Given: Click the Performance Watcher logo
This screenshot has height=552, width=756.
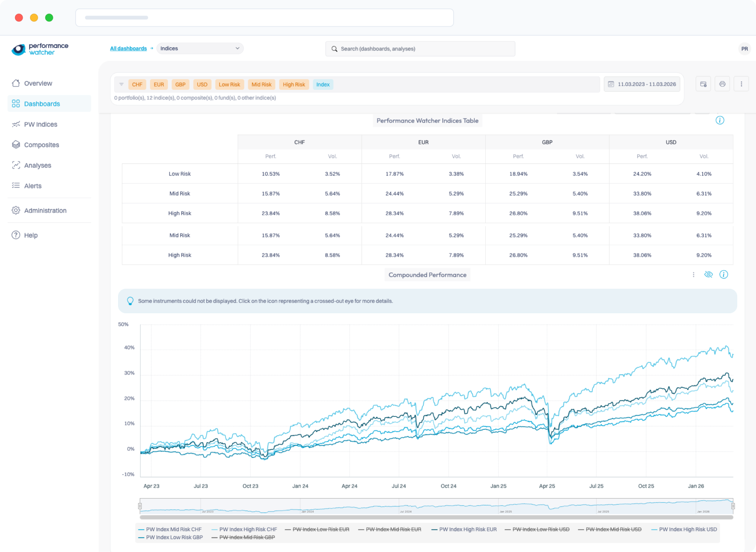Looking at the screenshot, I should click(x=40, y=49).
